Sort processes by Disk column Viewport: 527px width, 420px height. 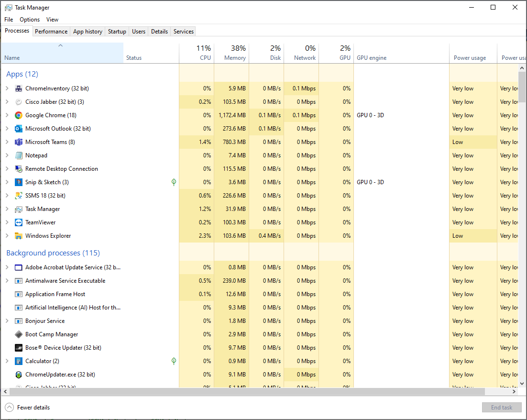[x=266, y=53]
